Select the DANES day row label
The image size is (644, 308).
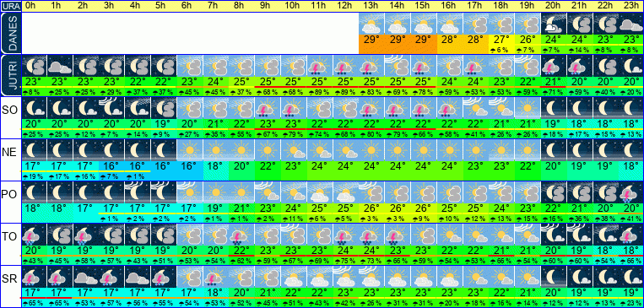[10, 33]
